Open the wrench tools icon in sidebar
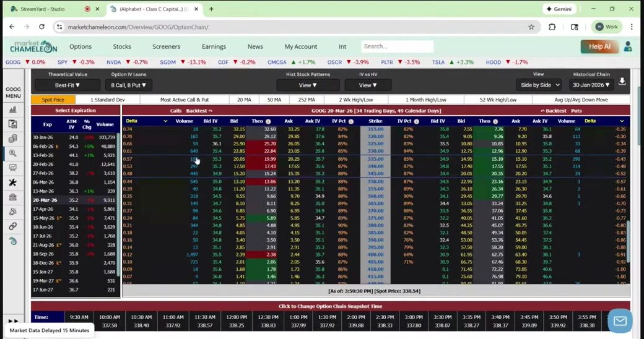The width and height of the screenshot is (644, 339). coord(13,182)
